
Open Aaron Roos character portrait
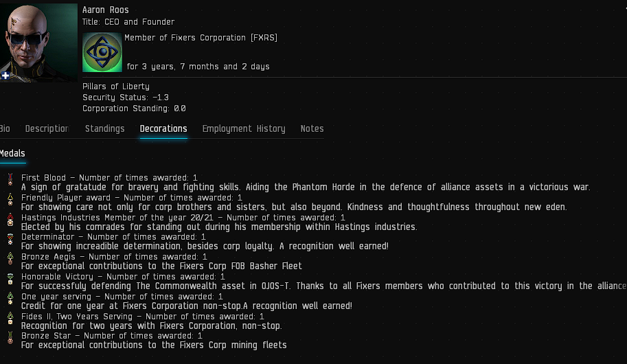[x=38, y=43]
